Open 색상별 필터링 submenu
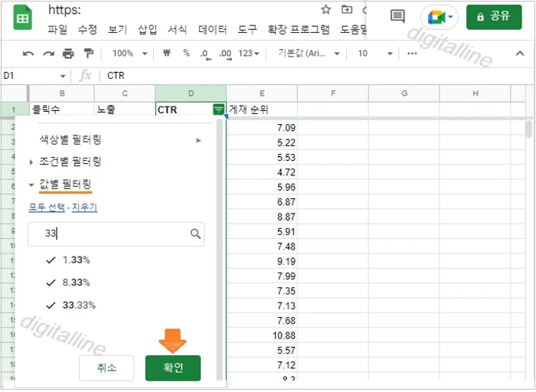Viewport: 536px width, 392px height. pyautogui.click(x=119, y=140)
